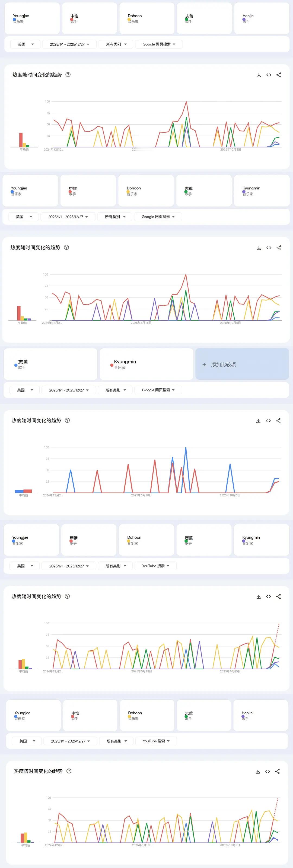Open help tooltip on the second 热度随时间变化的趋势 heading

click(66, 247)
